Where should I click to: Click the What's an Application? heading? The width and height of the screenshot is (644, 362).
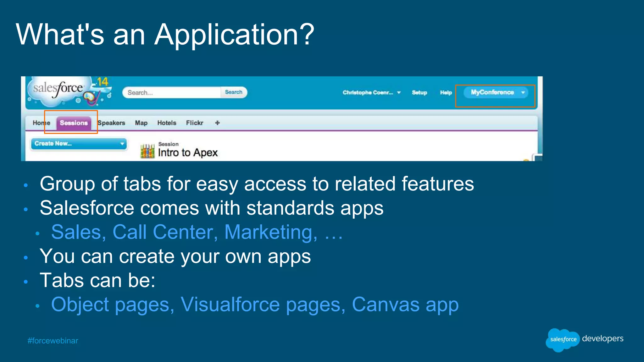(x=165, y=34)
